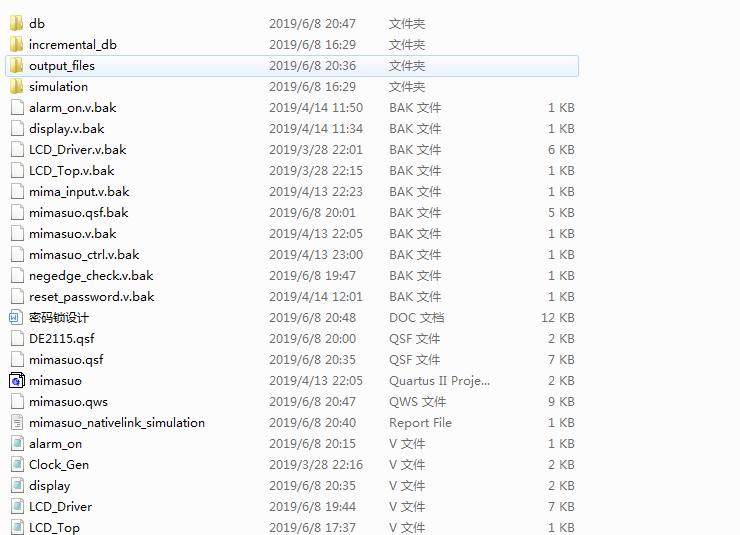740x535 pixels.
Task: Select the output_files folder name
Action: (x=62, y=66)
